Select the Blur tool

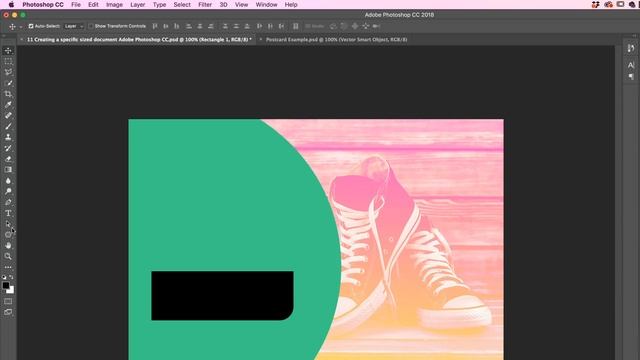tap(8, 180)
